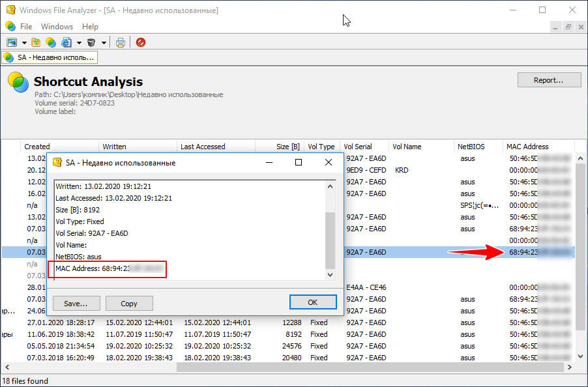Open the Help menu
The width and height of the screenshot is (588, 387).
(90, 27)
